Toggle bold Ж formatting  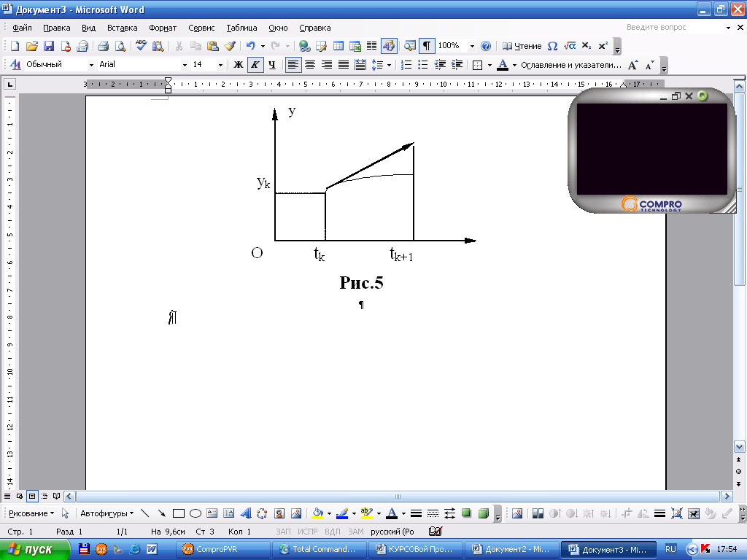pyautogui.click(x=239, y=65)
